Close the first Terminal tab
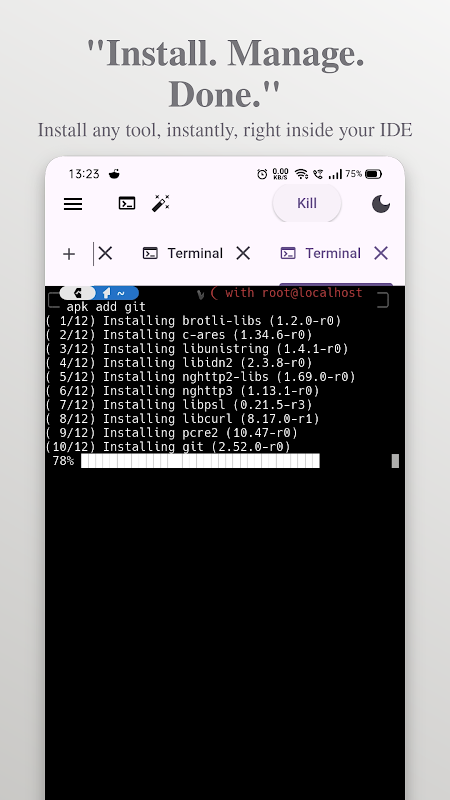The width and height of the screenshot is (450, 800). click(x=243, y=253)
